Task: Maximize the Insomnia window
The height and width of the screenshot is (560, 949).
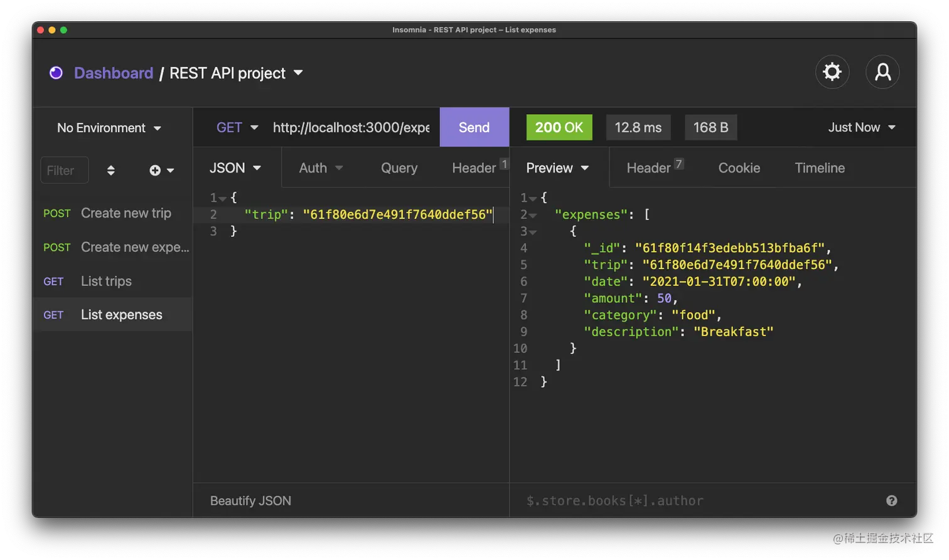Action: tap(63, 30)
